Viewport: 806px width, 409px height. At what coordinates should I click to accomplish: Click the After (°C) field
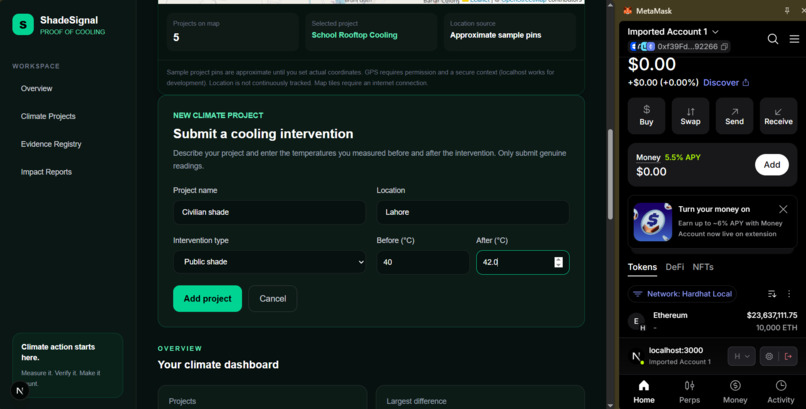(523, 262)
